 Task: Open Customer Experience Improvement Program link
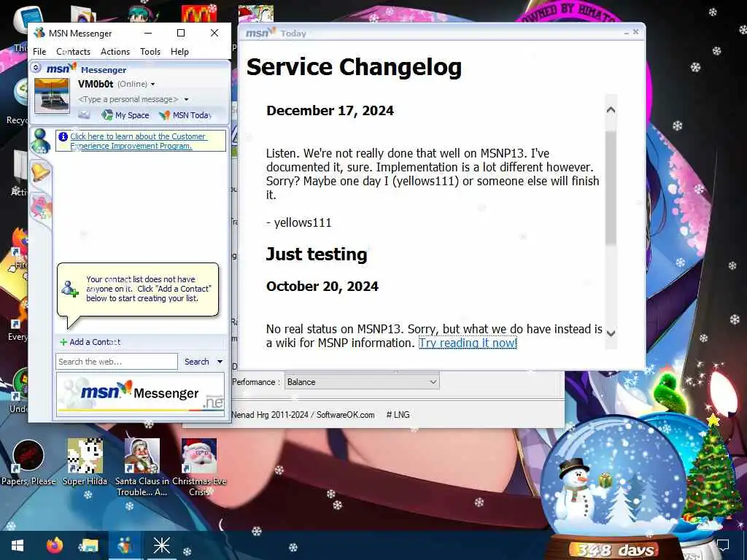pos(138,141)
